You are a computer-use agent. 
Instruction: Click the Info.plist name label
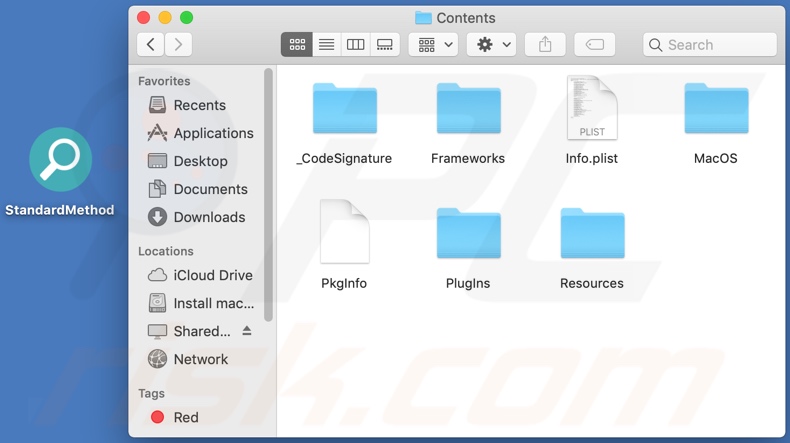(591, 159)
